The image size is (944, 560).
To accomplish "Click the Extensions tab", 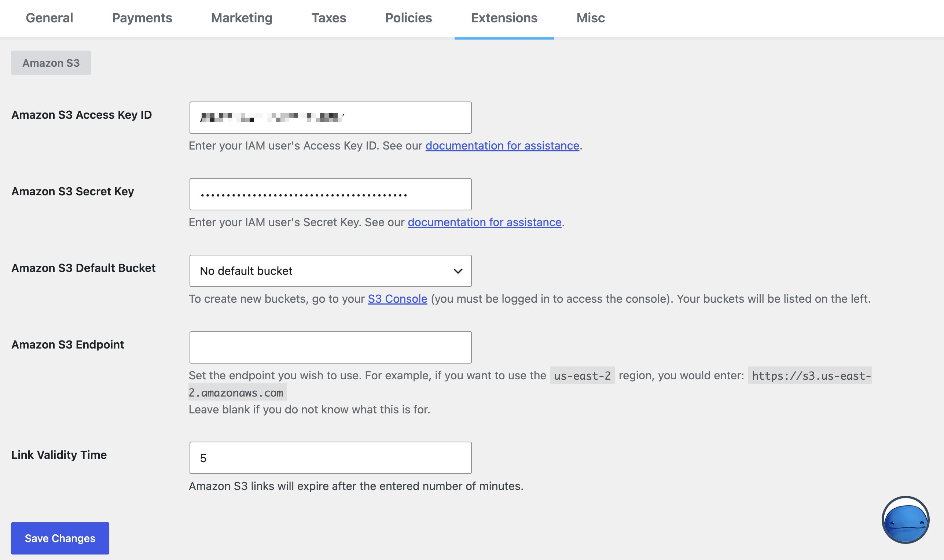I will coord(504,18).
